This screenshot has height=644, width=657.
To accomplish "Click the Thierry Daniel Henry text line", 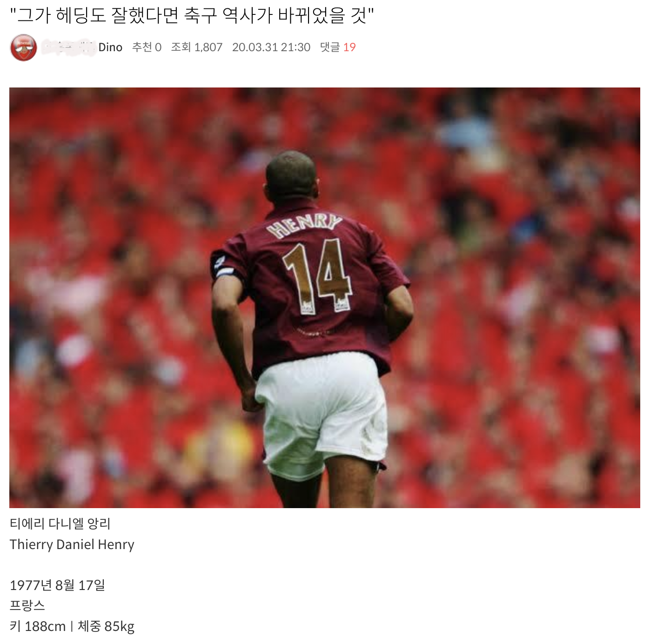I will 72,544.
